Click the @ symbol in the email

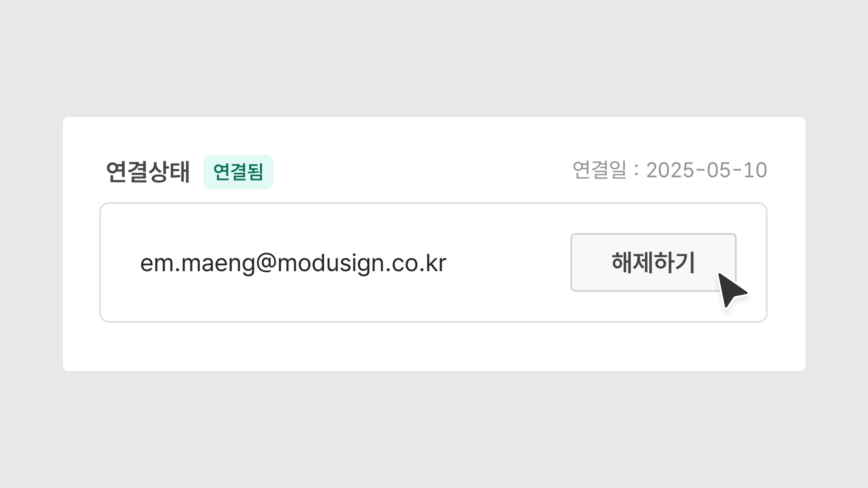pos(266,263)
